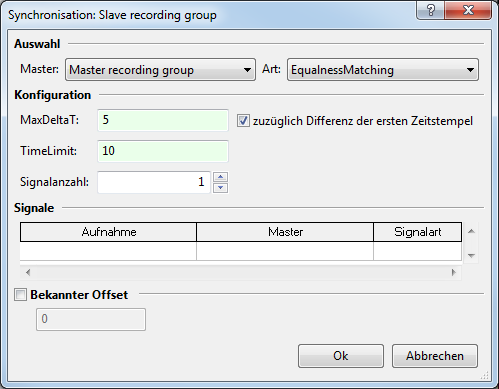
Task: Click the TimeLimit input field
Action: click(163, 151)
